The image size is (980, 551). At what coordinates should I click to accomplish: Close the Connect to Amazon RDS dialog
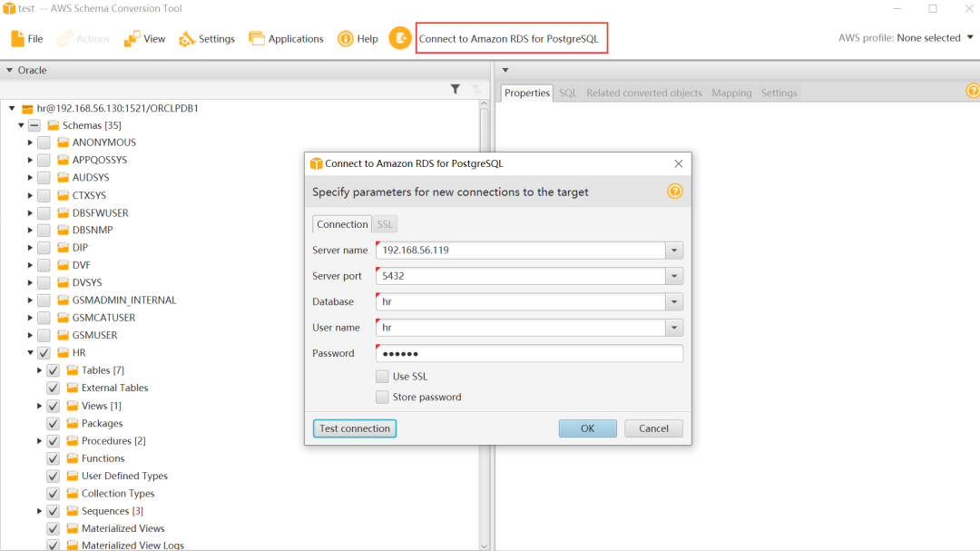pos(678,163)
